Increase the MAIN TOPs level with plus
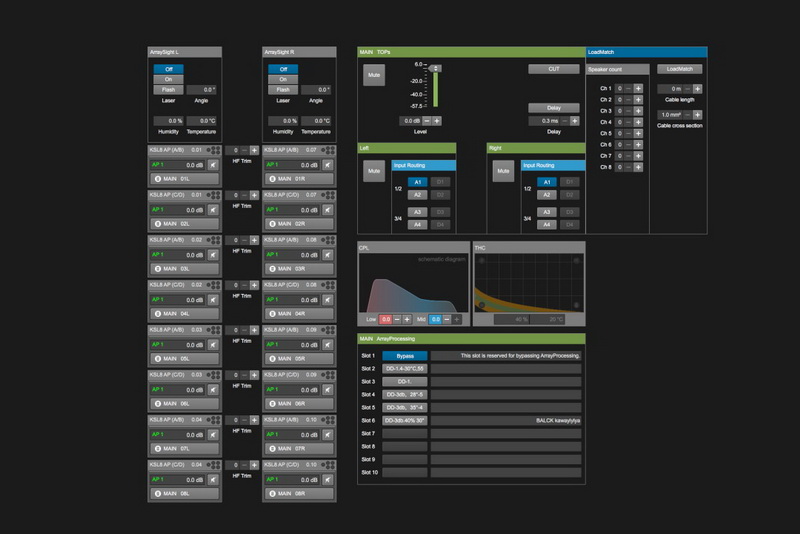 (x=437, y=120)
